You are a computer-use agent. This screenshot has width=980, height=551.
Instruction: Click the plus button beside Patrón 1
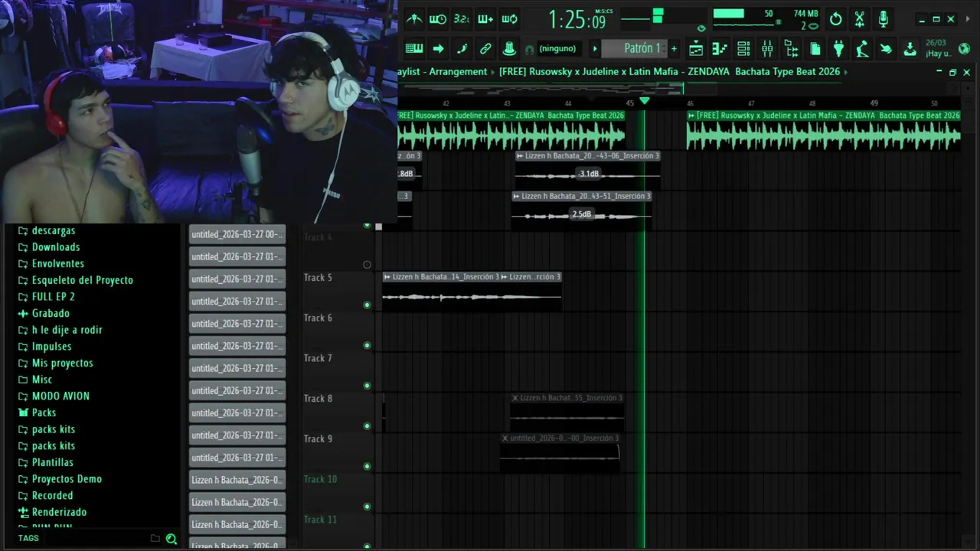(674, 49)
